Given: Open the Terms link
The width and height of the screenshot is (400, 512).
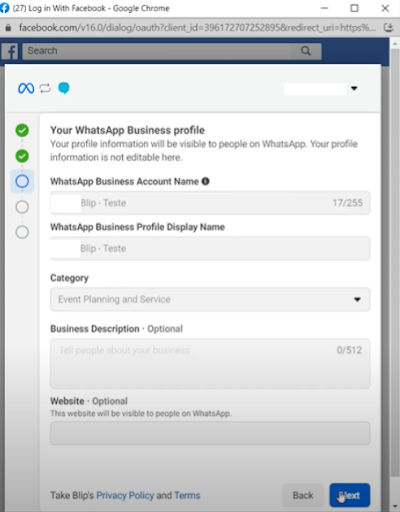Looking at the screenshot, I should pyautogui.click(x=187, y=495).
